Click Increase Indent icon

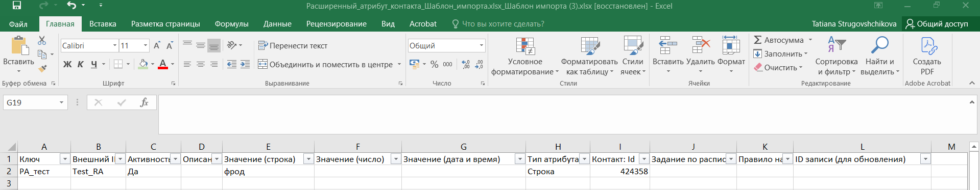[245, 64]
